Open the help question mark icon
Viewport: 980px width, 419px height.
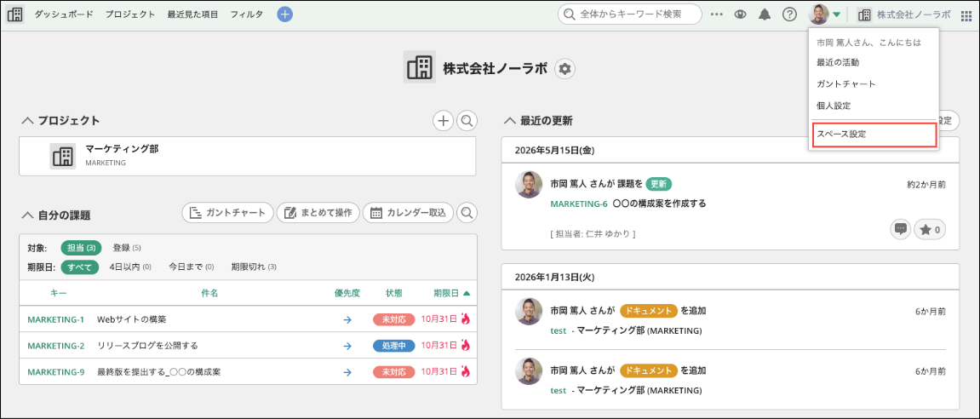pos(789,14)
